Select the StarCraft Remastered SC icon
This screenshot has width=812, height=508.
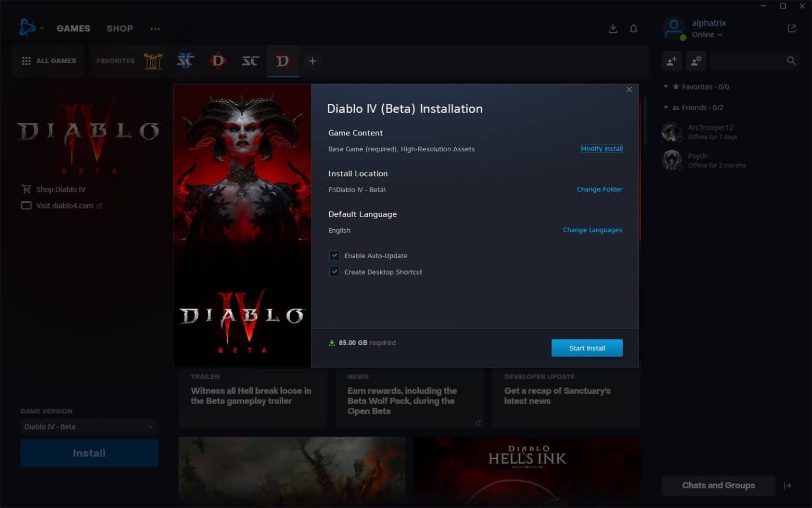pyautogui.click(x=250, y=61)
